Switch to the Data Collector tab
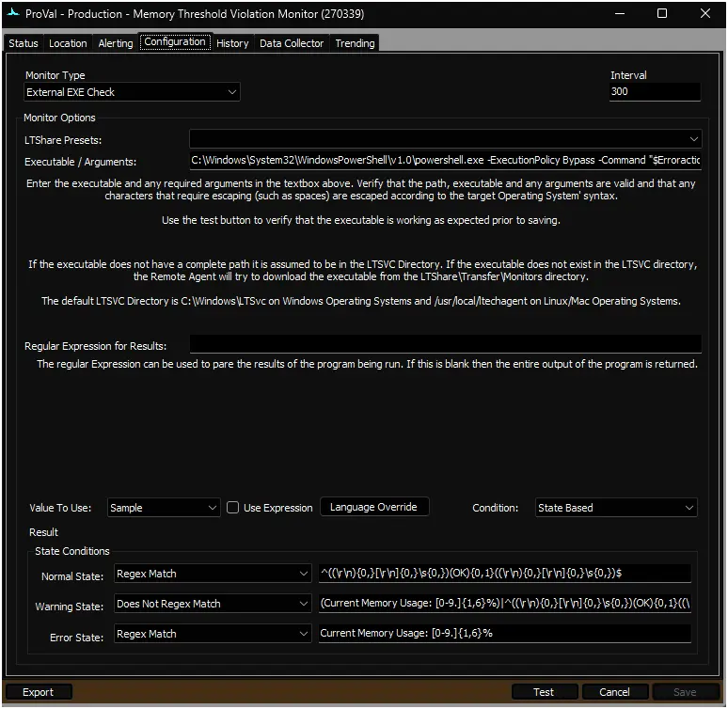The width and height of the screenshot is (728, 709). point(292,43)
